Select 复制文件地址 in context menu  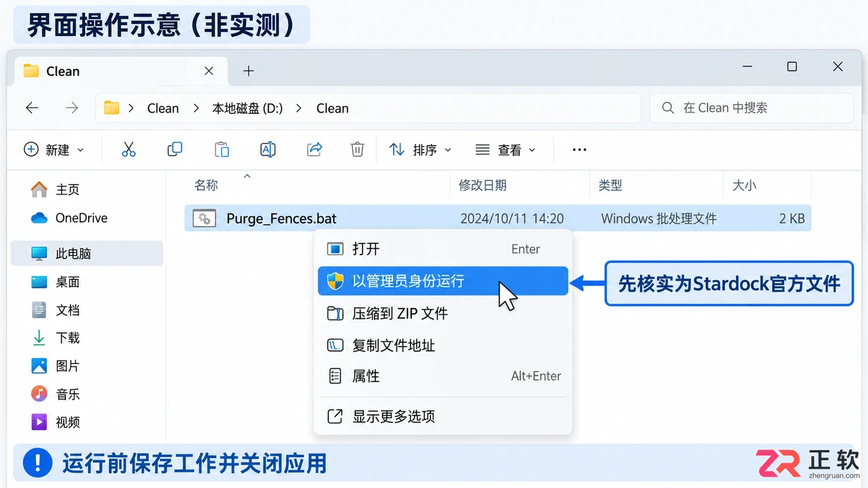(x=443, y=345)
